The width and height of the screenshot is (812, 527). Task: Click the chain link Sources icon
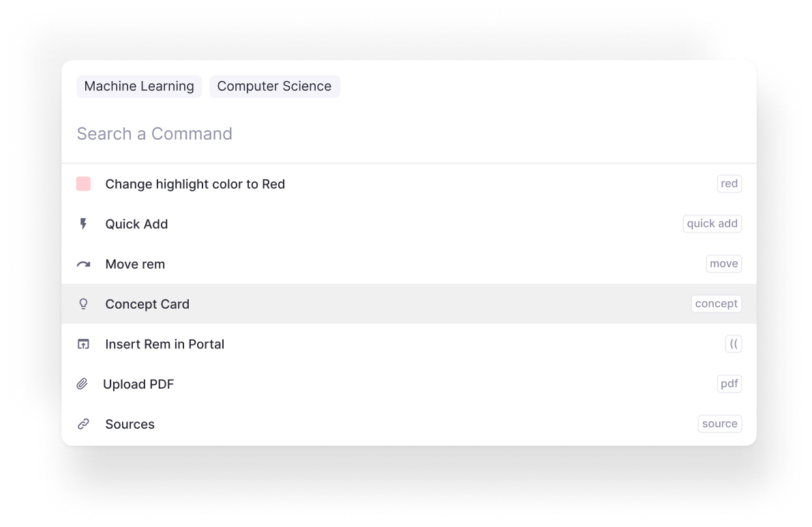coord(83,424)
